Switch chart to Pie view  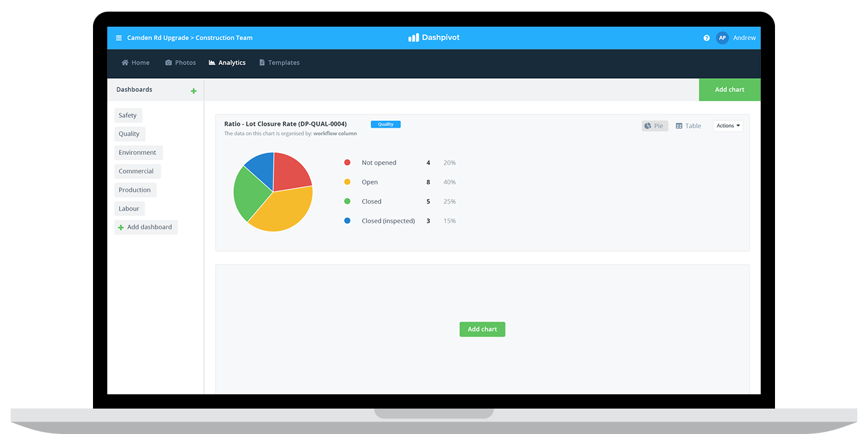[655, 126]
